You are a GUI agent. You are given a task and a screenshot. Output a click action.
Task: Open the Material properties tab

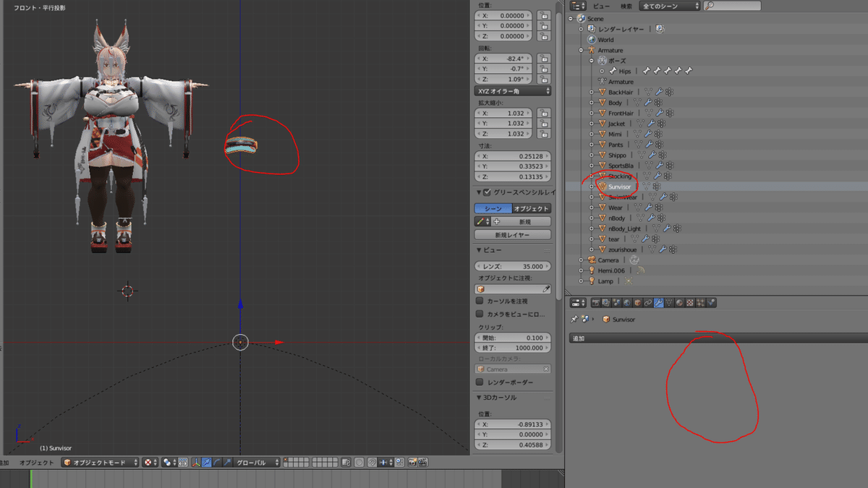[x=679, y=302]
